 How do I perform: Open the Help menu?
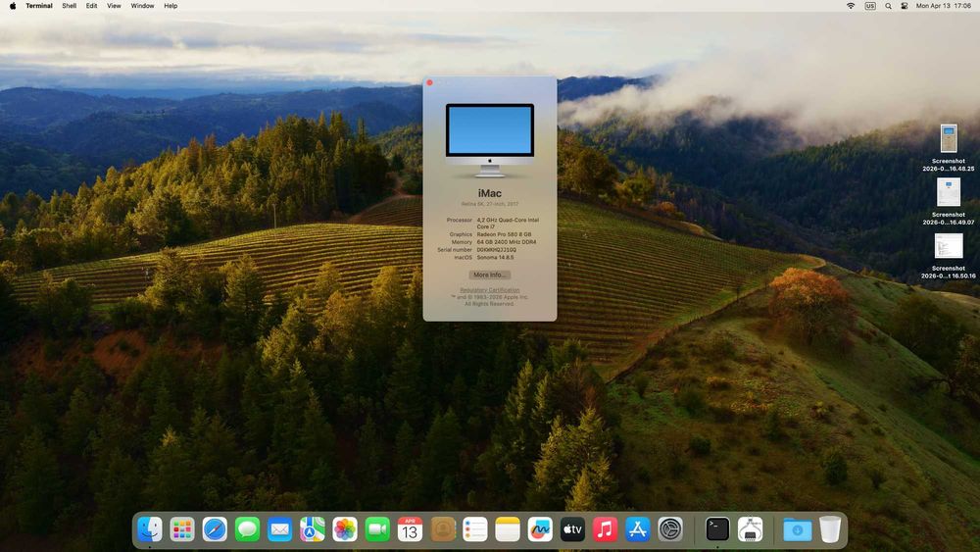tap(171, 6)
